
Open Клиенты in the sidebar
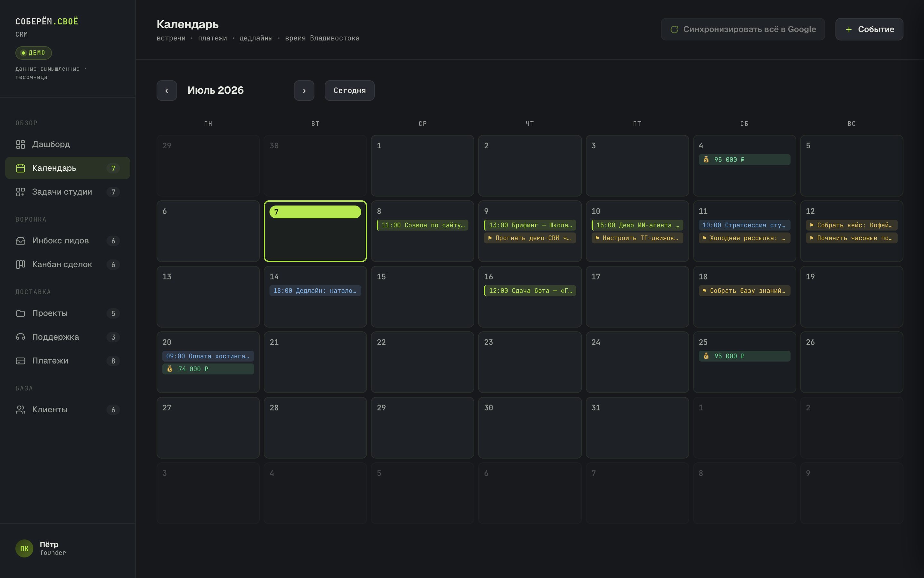(x=68, y=410)
